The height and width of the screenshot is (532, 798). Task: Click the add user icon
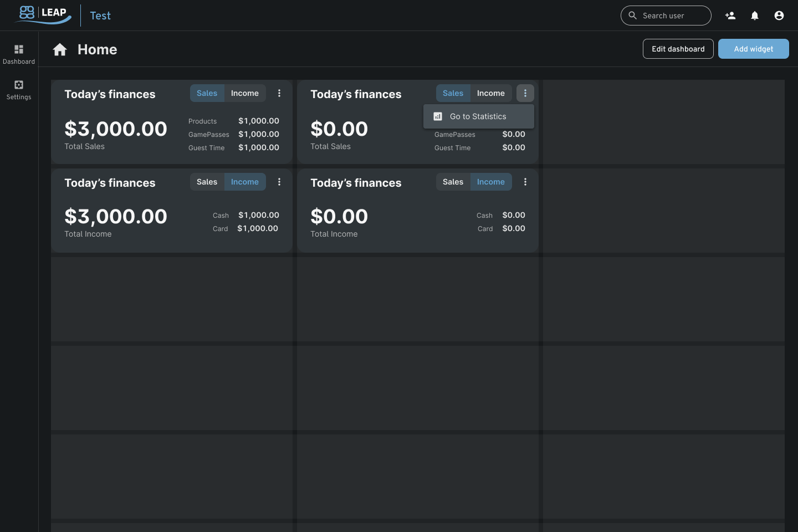point(730,16)
